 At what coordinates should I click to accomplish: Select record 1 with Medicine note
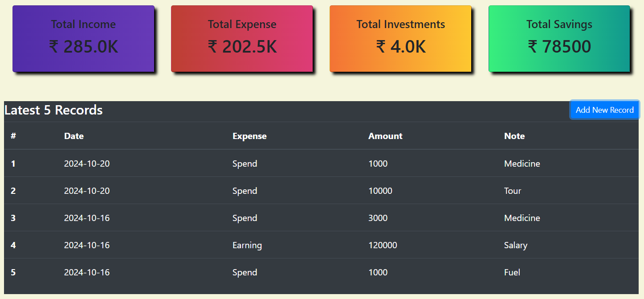(x=321, y=164)
